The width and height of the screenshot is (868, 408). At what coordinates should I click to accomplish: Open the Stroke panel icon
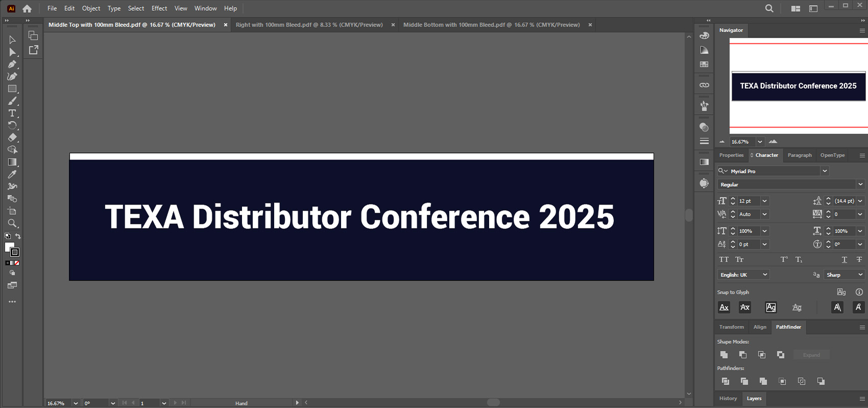(704, 141)
